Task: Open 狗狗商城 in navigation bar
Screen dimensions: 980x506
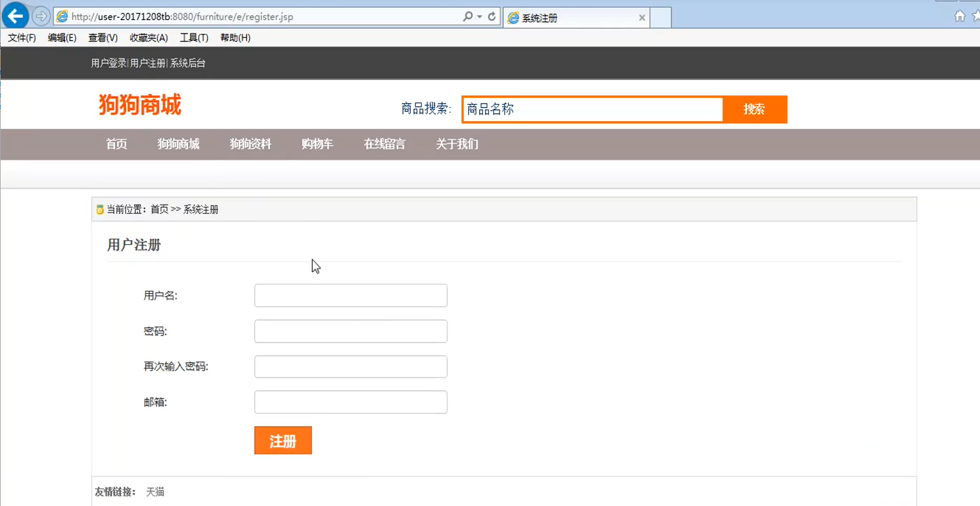Action: coord(178,144)
